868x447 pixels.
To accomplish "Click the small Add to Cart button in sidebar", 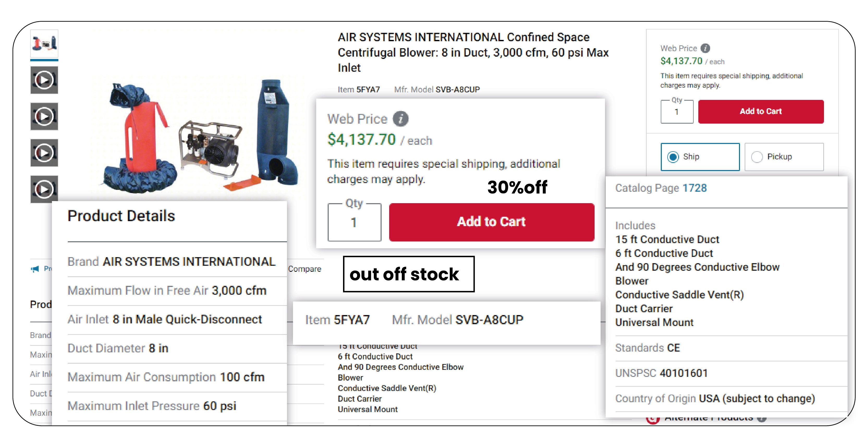I will [761, 112].
